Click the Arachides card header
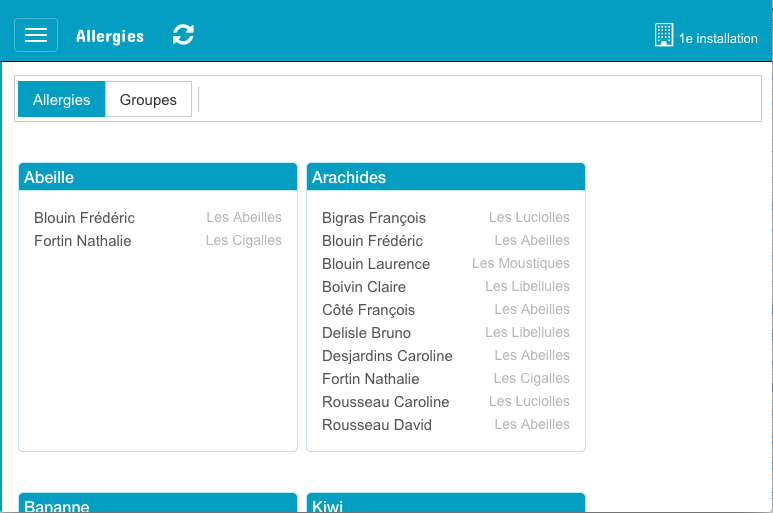This screenshot has height=513, width=773. pos(445,177)
